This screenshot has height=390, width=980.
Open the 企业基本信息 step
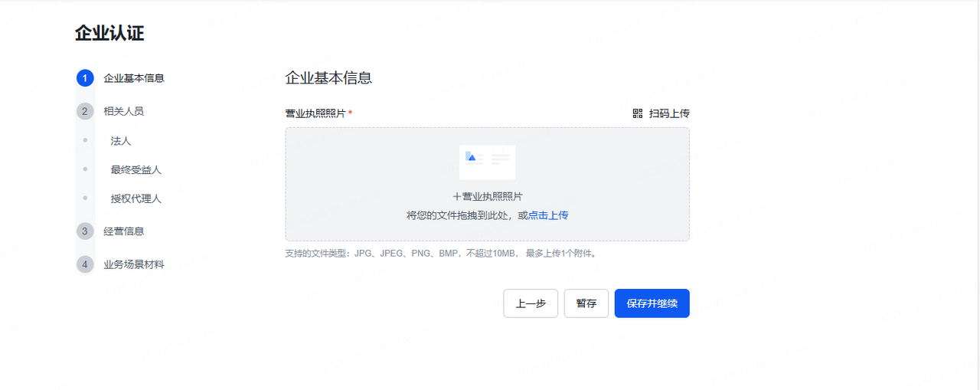(134, 78)
